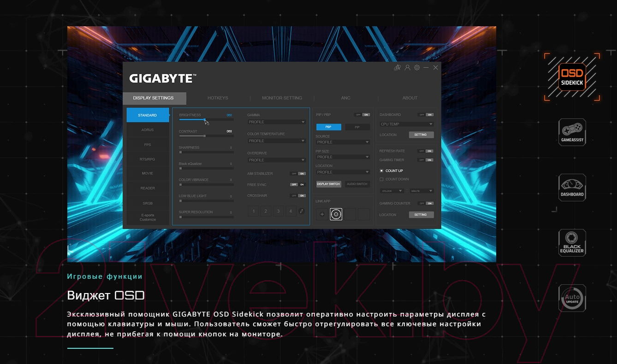Click the Black eQualizer slider track
The height and width of the screenshot is (364, 617).
tap(206, 168)
